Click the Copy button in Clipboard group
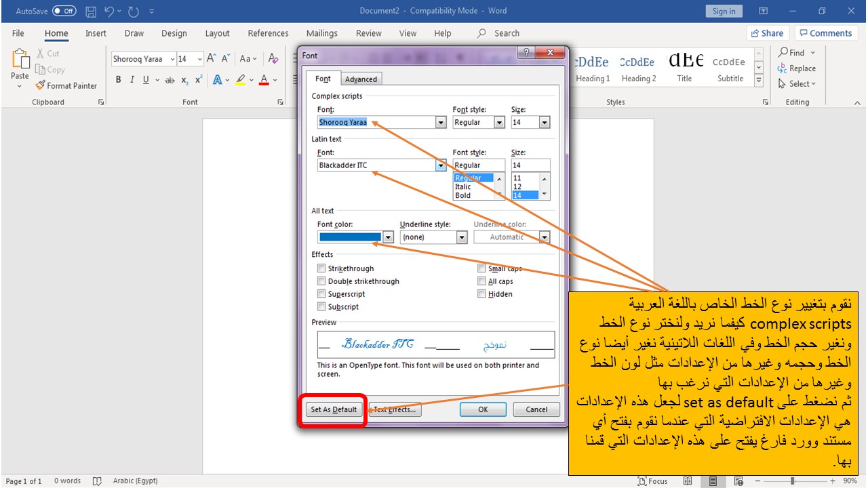 pos(51,70)
